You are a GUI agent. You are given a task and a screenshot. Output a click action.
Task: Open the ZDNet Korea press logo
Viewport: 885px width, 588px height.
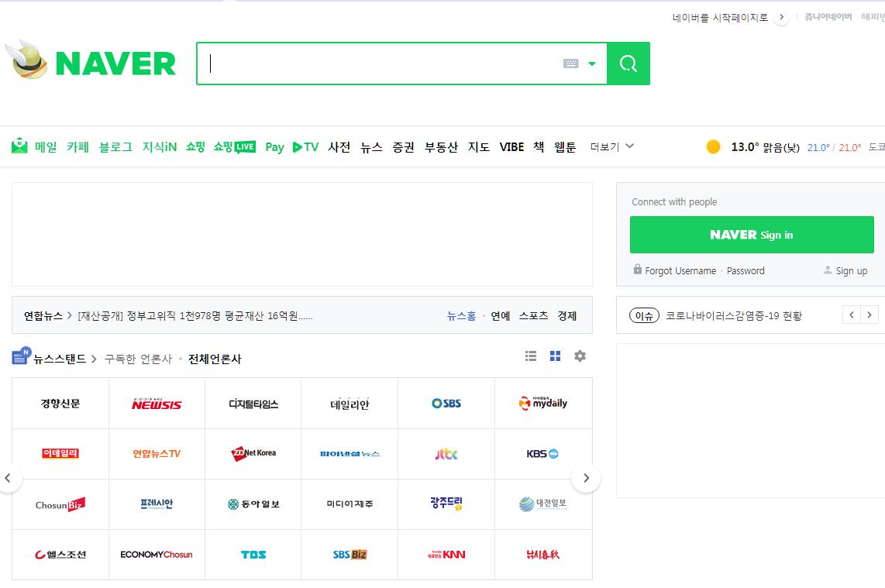253,453
